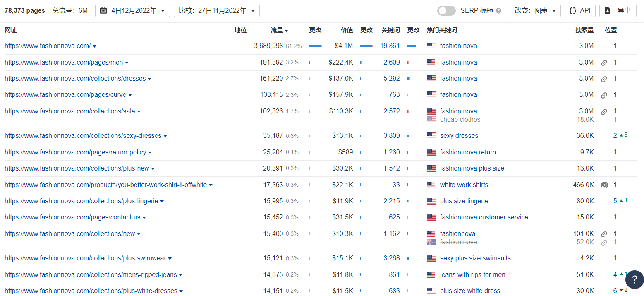
Task: Open the 比较 comparison date dropdown
Action: 216,11
